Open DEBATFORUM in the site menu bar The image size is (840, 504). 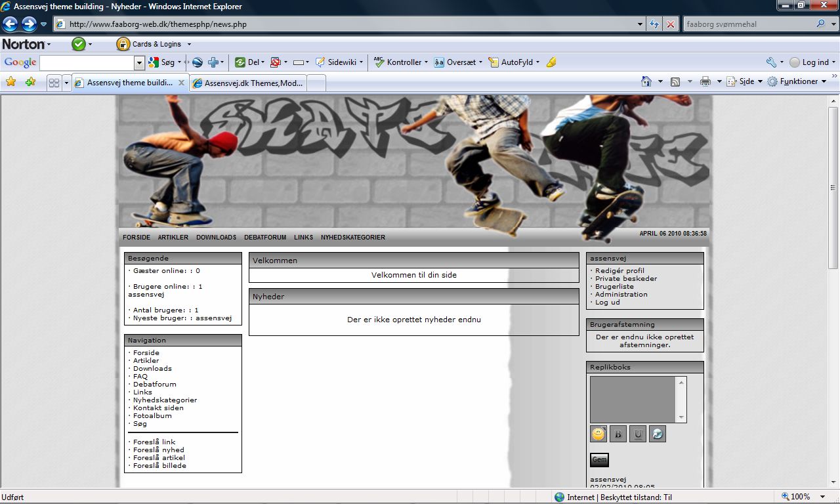pyautogui.click(x=265, y=238)
